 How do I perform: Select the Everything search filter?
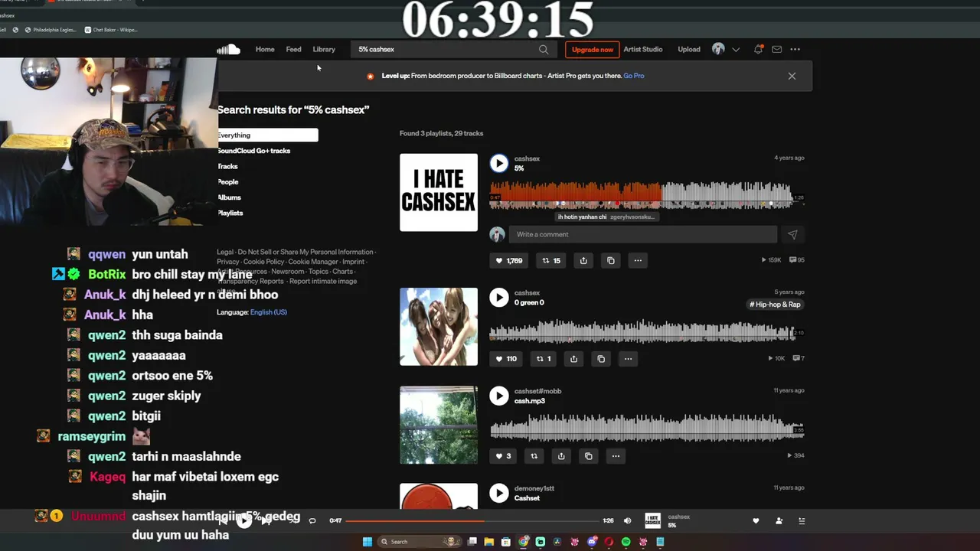tap(267, 135)
